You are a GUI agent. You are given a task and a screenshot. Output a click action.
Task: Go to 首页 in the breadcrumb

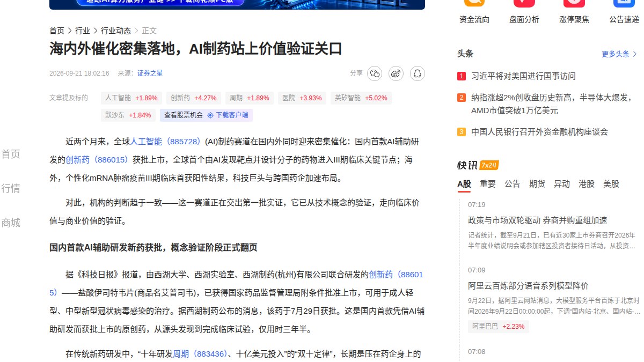(57, 31)
